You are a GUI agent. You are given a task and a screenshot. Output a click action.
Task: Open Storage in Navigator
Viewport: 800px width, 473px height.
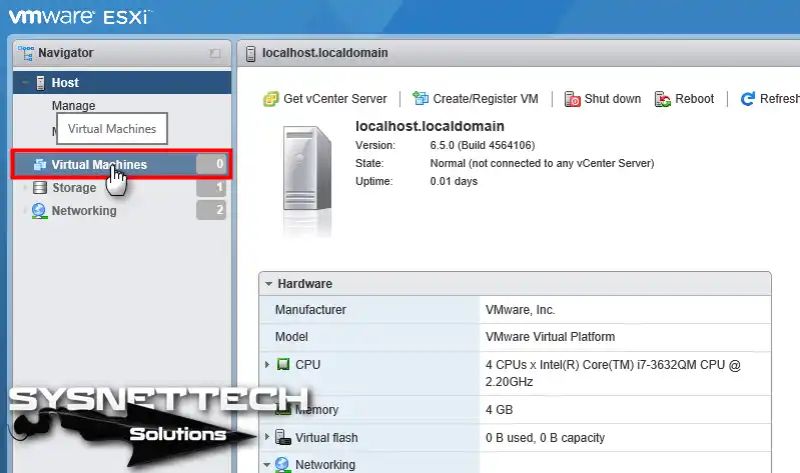pyautogui.click(x=74, y=188)
